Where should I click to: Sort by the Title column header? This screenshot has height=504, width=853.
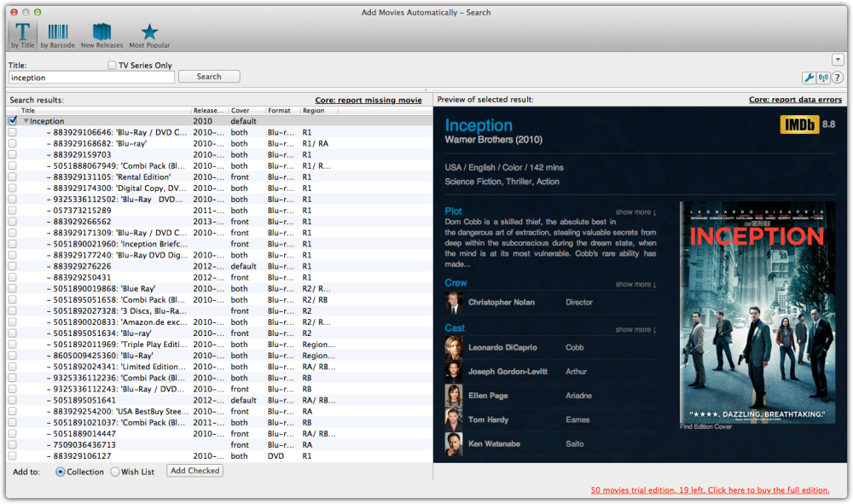(104, 110)
